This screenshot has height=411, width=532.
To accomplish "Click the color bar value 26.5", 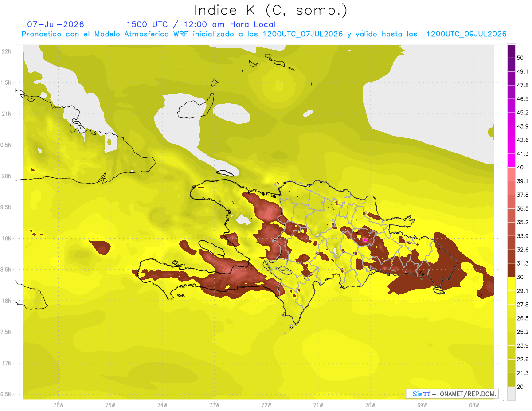I will coord(523,318).
